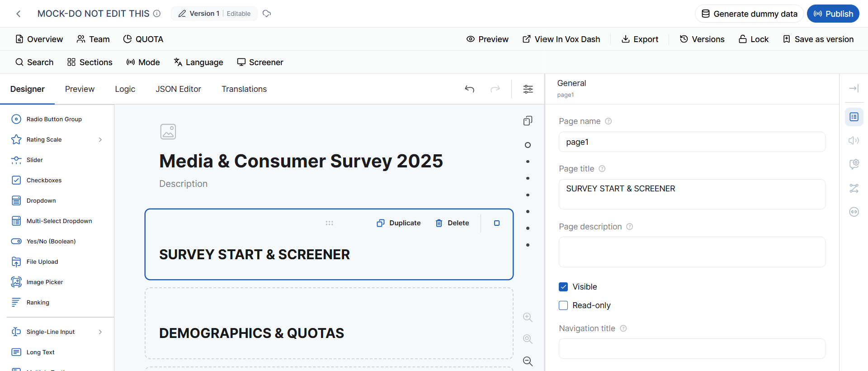Duplicate the SURVEY START & SCREENER page
The width and height of the screenshot is (868, 371).
(399, 223)
